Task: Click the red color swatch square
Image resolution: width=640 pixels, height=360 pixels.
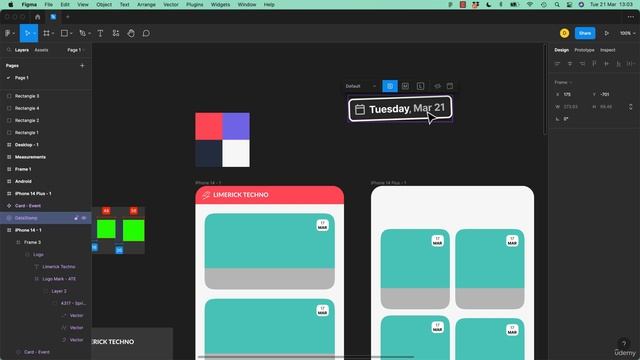Action: [x=209, y=126]
